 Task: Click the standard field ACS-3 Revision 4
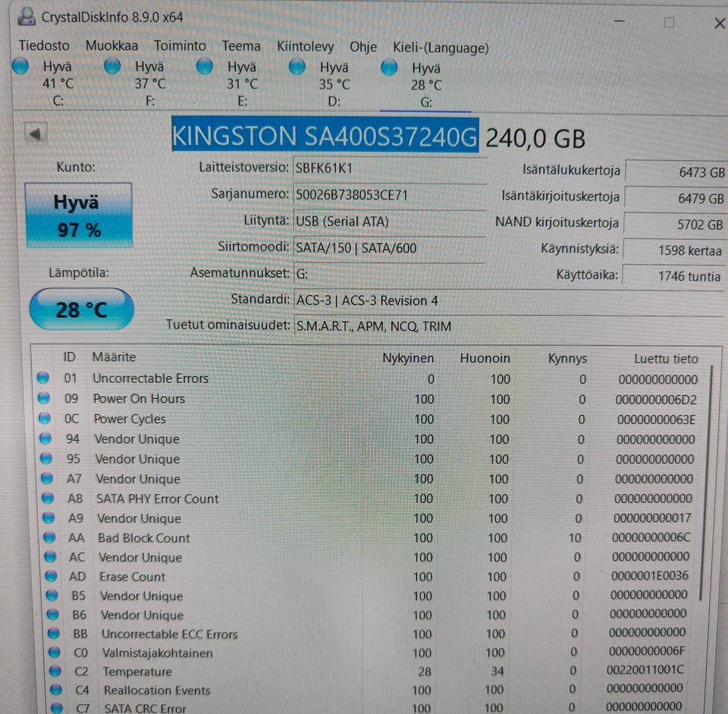[508, 300]
